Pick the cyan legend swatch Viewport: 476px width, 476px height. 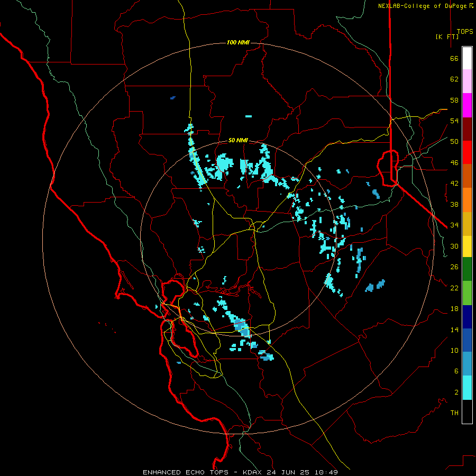tap(467, 388)
